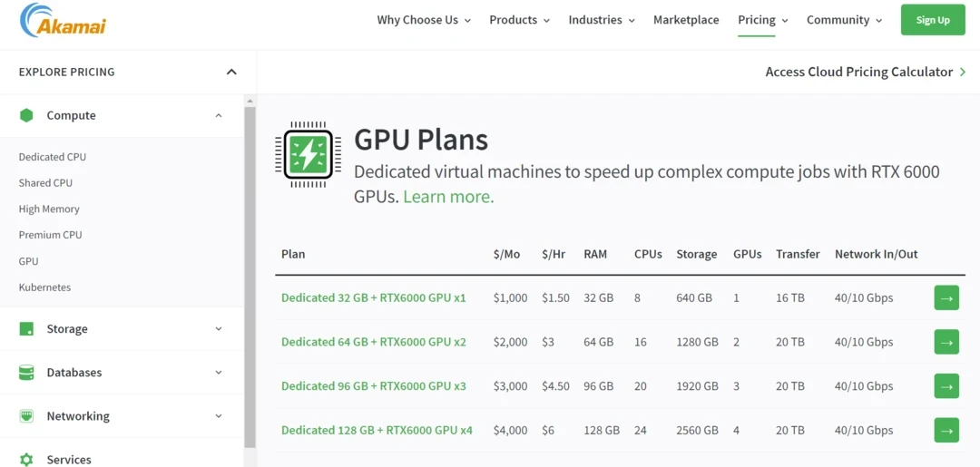Click arrow button for RTX6000 GPU x4 plan
Image resolution: width=980 pixels, height=467 pixels.
coord(946,430)
